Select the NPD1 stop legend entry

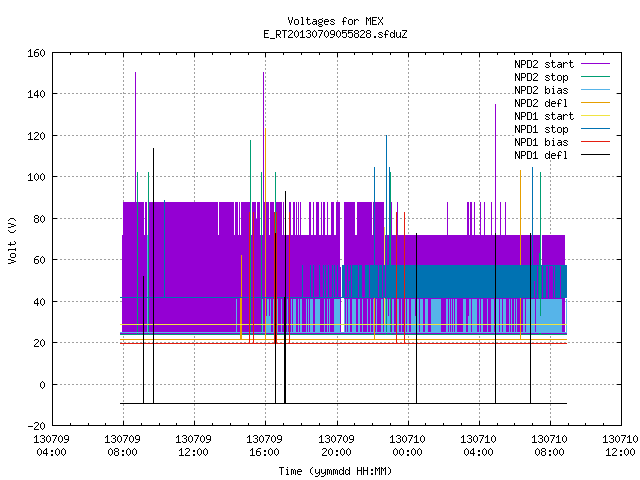(x=541, y=129)
